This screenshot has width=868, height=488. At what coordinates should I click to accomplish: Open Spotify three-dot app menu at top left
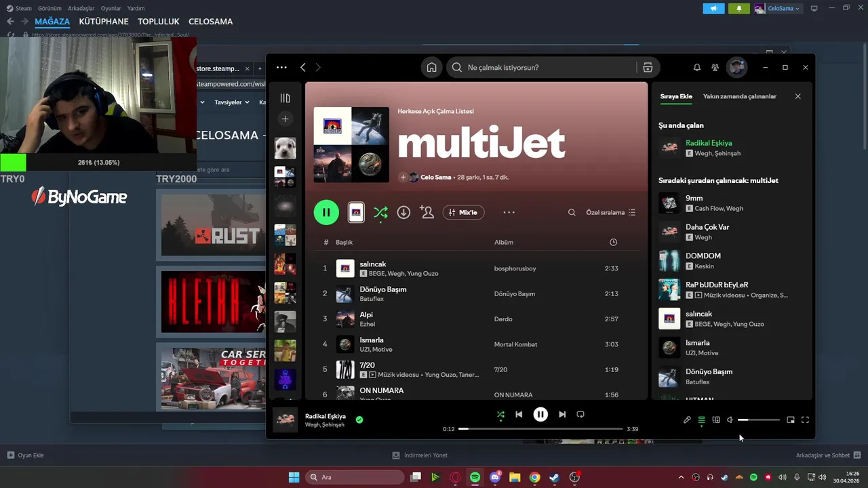tap(281, 68)
